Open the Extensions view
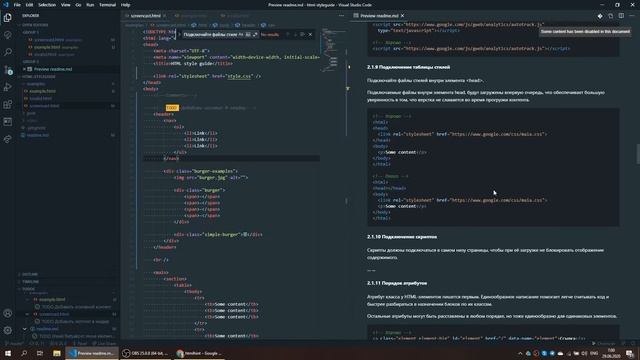 coord(7,104)
